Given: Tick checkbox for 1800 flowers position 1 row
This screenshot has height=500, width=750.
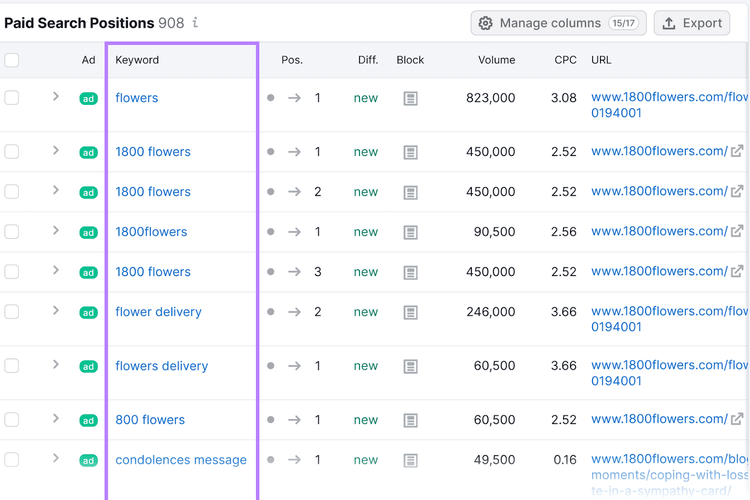Looking at the screenshot, I should 11,152.
